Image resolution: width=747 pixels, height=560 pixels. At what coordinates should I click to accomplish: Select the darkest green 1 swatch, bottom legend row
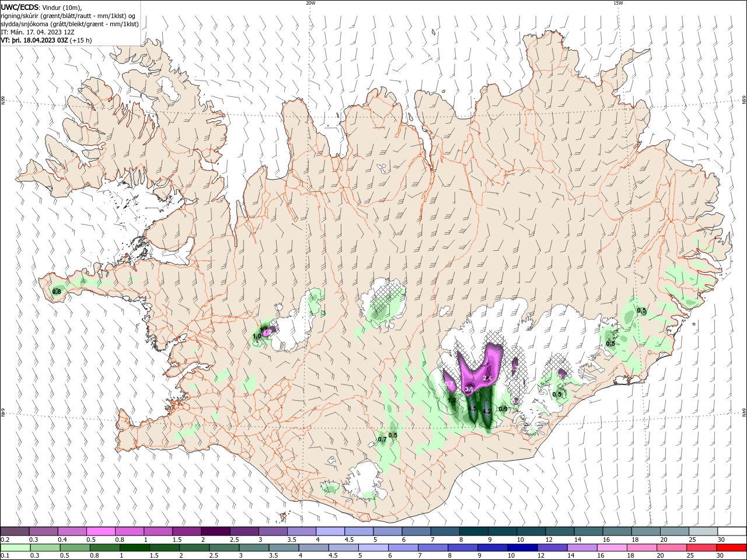(134, 548)
